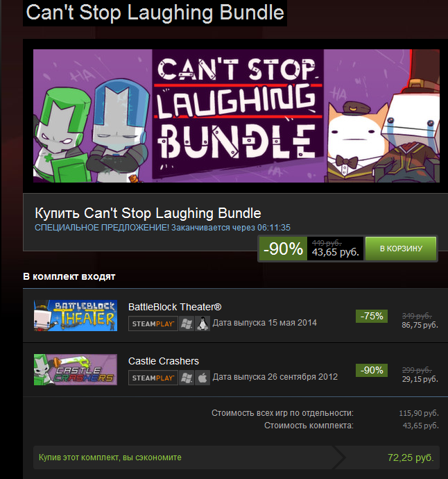
Task: Click the SteamPlay badge under Castle Crashers
Action: tap(153, 378)
